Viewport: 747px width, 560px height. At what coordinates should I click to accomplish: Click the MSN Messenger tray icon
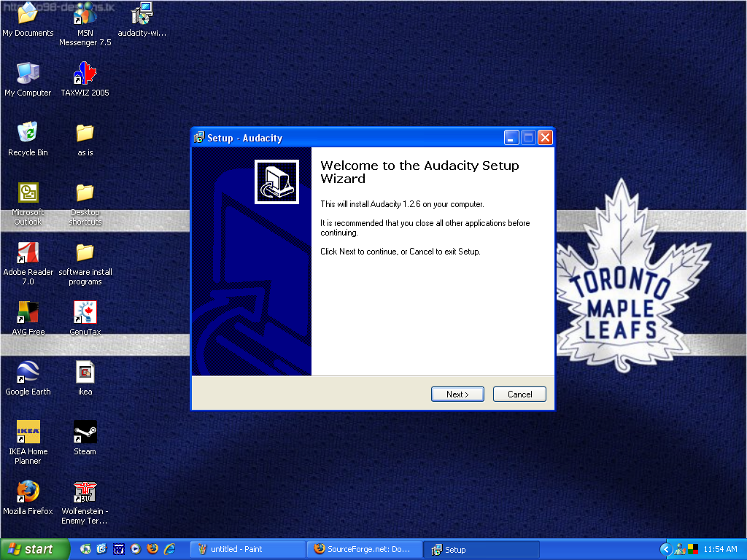680,550
